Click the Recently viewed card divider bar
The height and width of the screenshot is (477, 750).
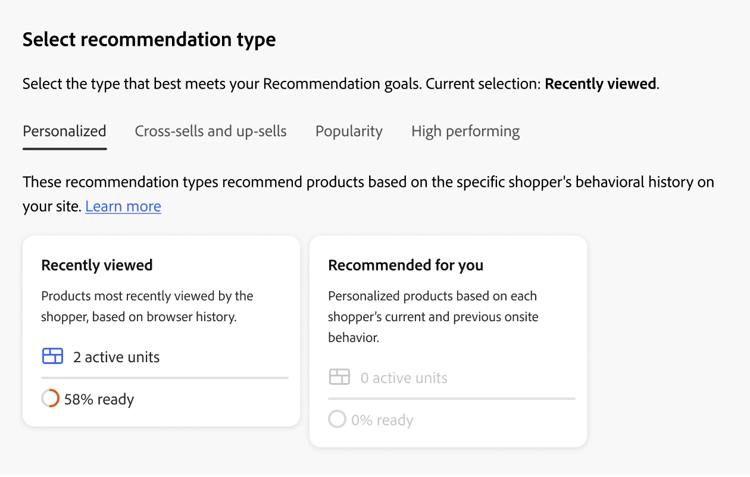164,378
